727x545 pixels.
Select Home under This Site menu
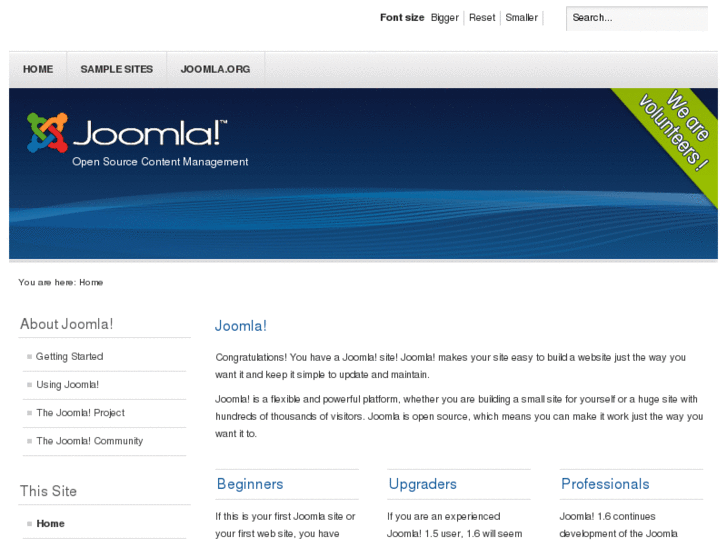tap(51, 523)
